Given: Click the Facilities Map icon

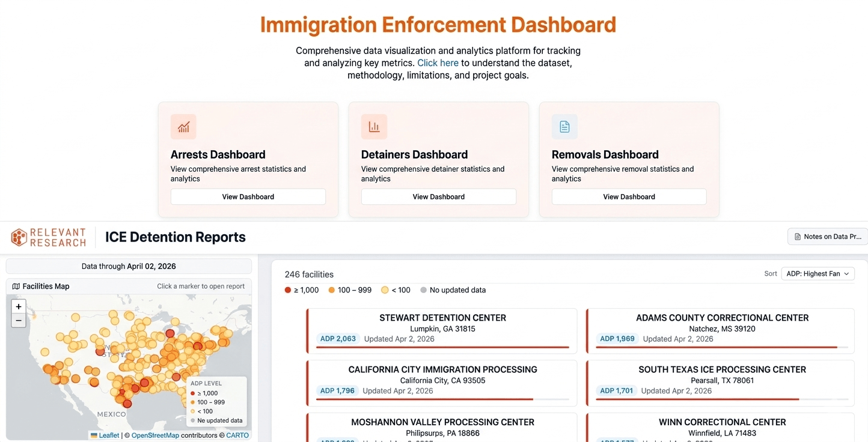Looking at the screenshot, I should tap(16, 286).
